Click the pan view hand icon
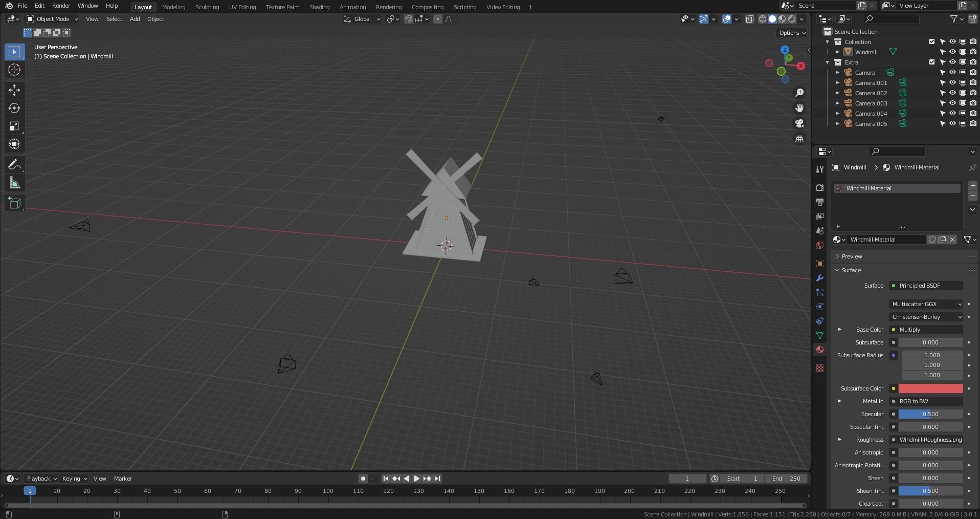Viewport: 980px width, 519px height. 799,108
